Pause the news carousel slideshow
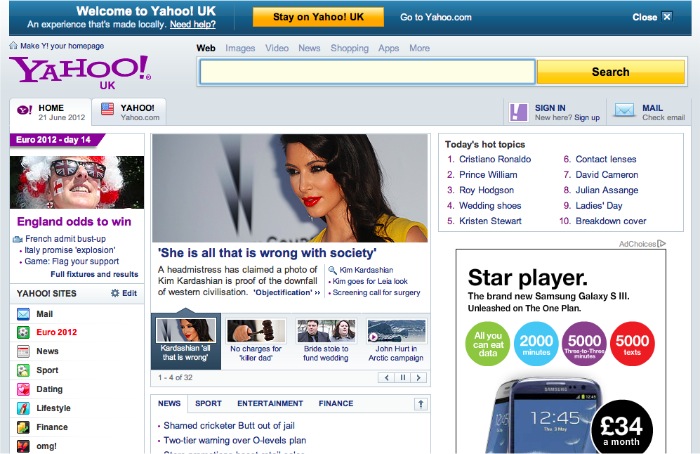This screenshot has width=700, height=454. (403, 378)
